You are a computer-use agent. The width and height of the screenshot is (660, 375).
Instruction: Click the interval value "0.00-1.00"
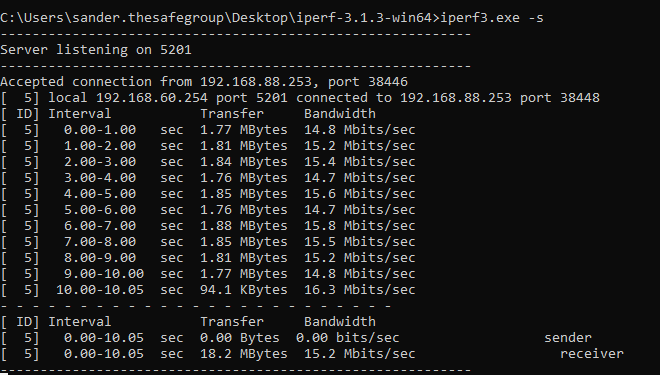[x=100, y=130]
